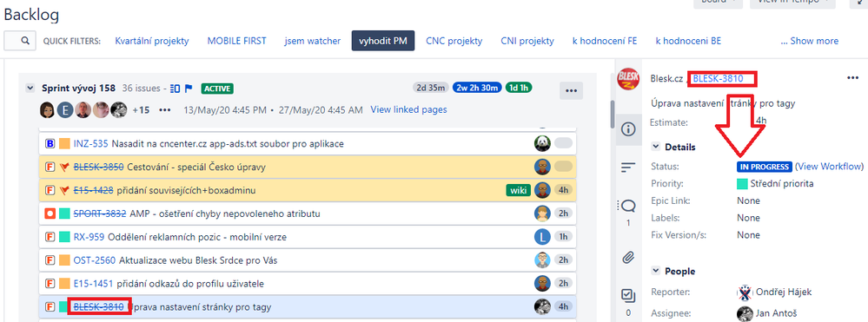This screenshot has height=322, width=868.
Task: Open the Attachments paperclip icon in the issue sidebar
Action: (628, 257)
